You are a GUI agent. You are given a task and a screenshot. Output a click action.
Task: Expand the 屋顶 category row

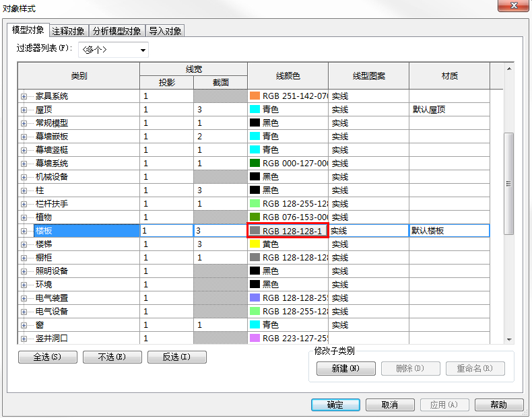coord(24,110)
